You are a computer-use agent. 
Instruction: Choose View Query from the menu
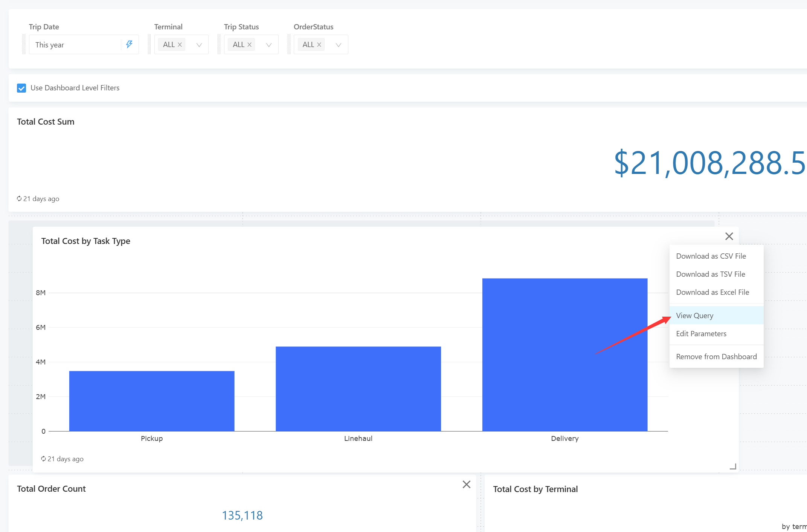pyautogui.click(x=694, y=316)
